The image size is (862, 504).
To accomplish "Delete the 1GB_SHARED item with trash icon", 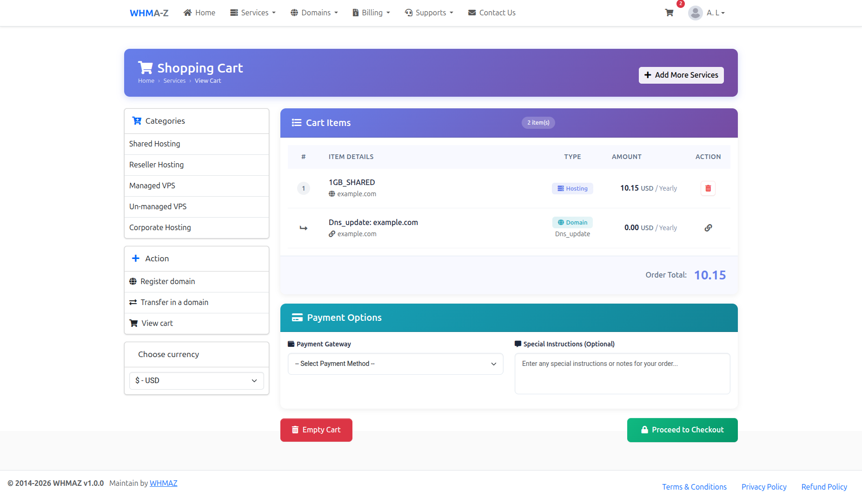I will point(708,188).
